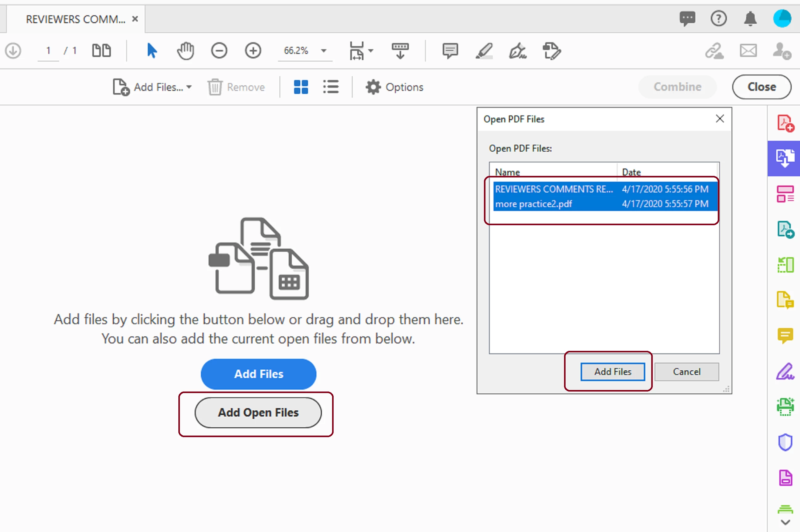
Task: Open the zoom percentage dropdown
Action: click(x=324, y=51)
